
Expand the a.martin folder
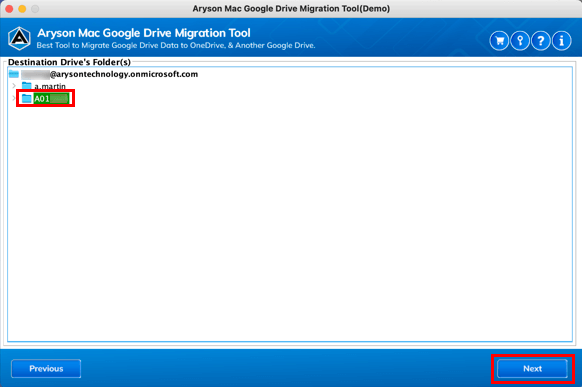(x=14, y=86)
